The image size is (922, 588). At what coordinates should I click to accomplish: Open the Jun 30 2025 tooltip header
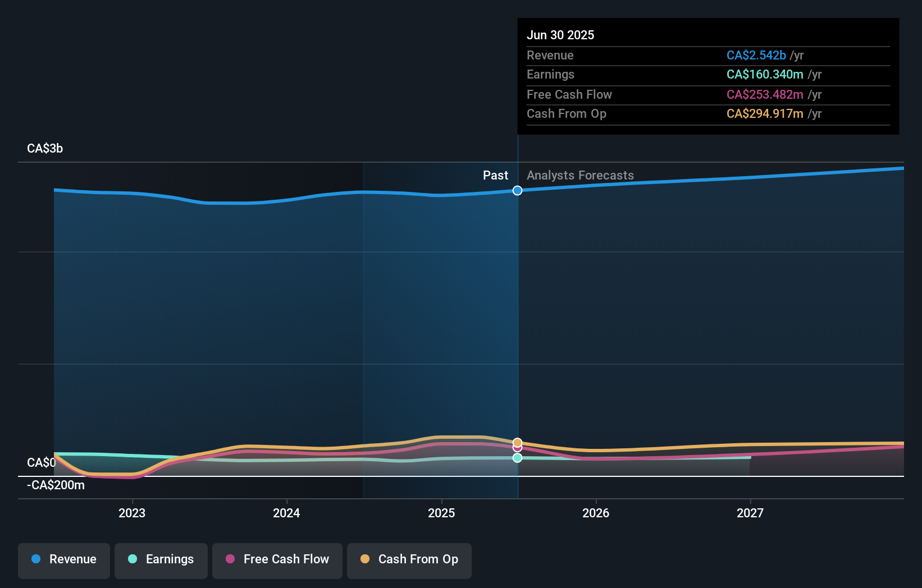coord(560,35)
